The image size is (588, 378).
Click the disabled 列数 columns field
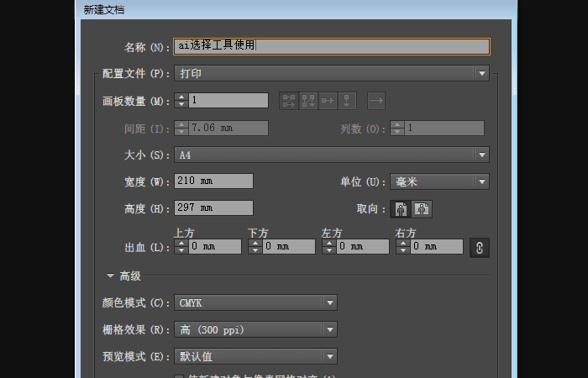[x=444, y=129]
